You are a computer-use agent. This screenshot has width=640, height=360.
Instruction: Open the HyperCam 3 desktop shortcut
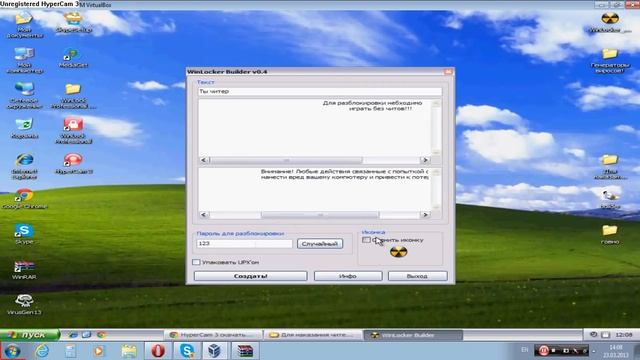[x=73, y=163]
